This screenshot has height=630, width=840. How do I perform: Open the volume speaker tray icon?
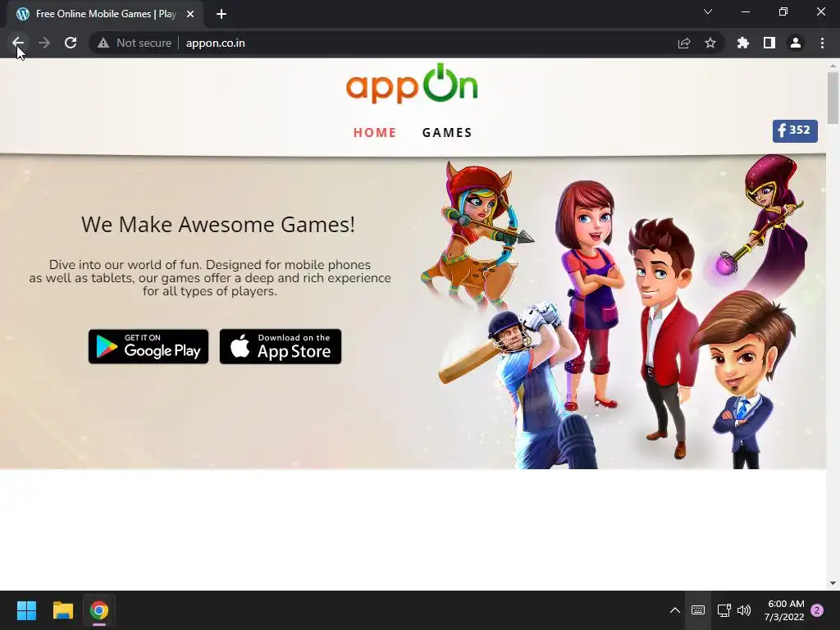743,610
